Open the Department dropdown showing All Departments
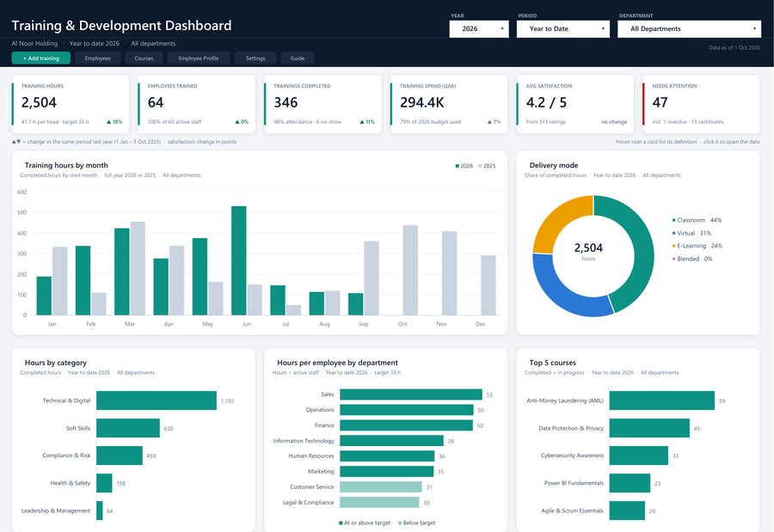This screenshot has width=774, height=532. pos(689,28)
